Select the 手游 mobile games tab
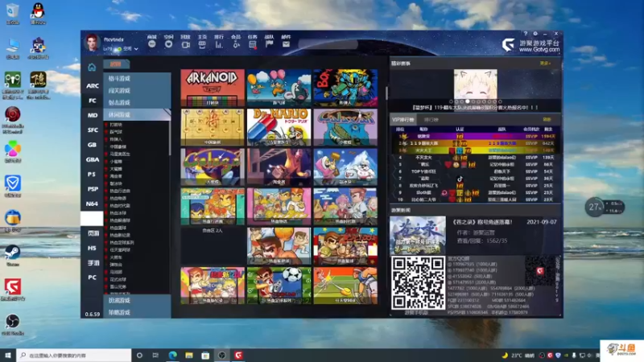Viewport: 644px width, 362px height. (93, 263)
